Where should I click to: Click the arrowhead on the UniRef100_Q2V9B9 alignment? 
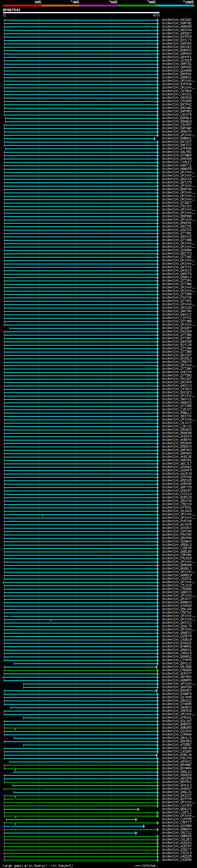click(x=144, y=826)
